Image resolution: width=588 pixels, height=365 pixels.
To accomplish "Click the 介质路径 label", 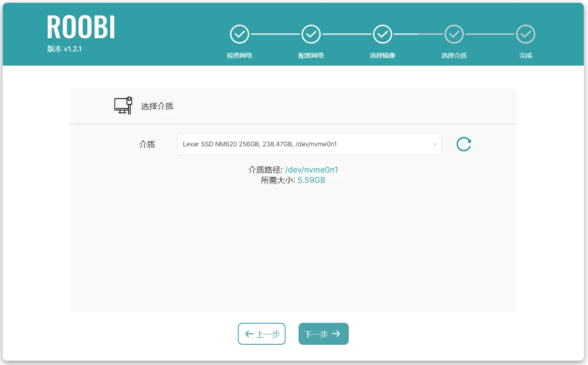I will point(265,170).
